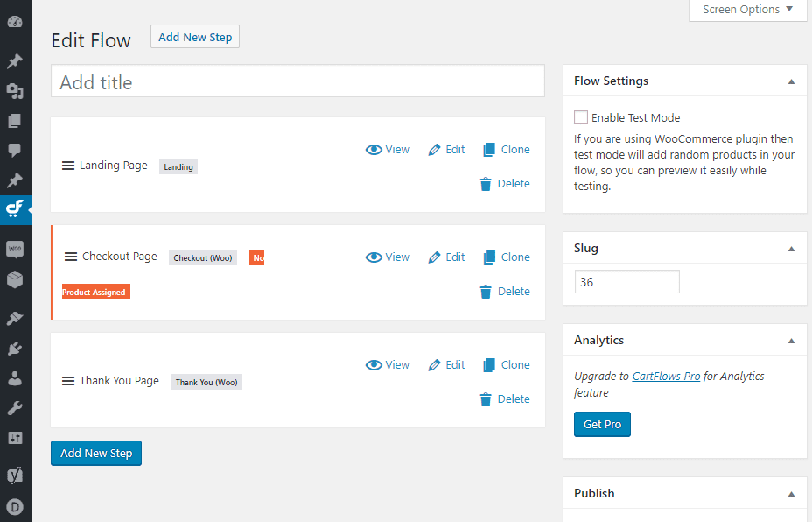The image size is (812, 522).
Task: Collapse the Flow Settings panel
Action: pos(792,81)
